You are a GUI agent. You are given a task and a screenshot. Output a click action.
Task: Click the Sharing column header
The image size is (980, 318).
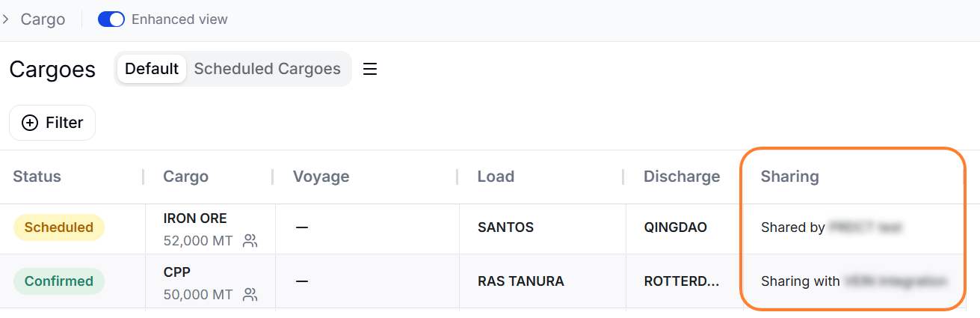pos(790,177)
